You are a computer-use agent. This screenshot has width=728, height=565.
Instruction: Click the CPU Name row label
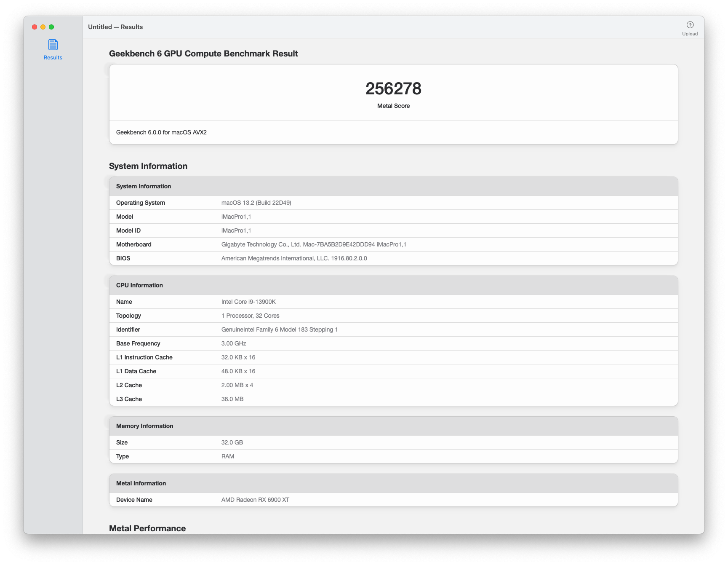click(124, 302)
